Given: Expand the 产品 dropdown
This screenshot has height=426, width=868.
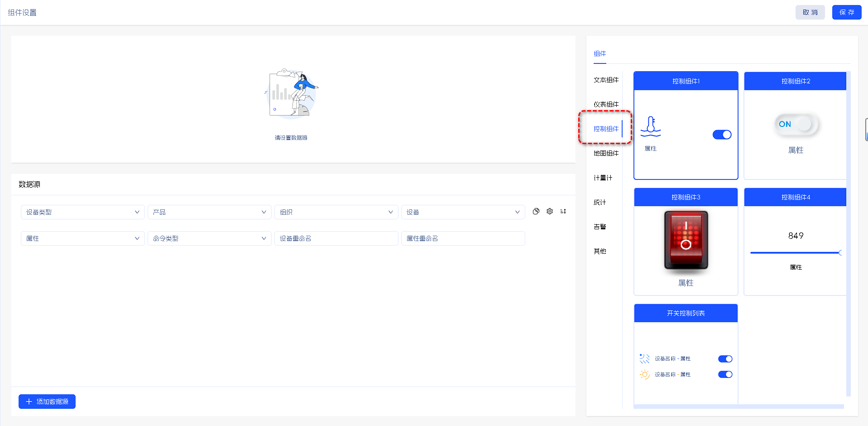Looking at the screenshot, I should tap(209, 212).
